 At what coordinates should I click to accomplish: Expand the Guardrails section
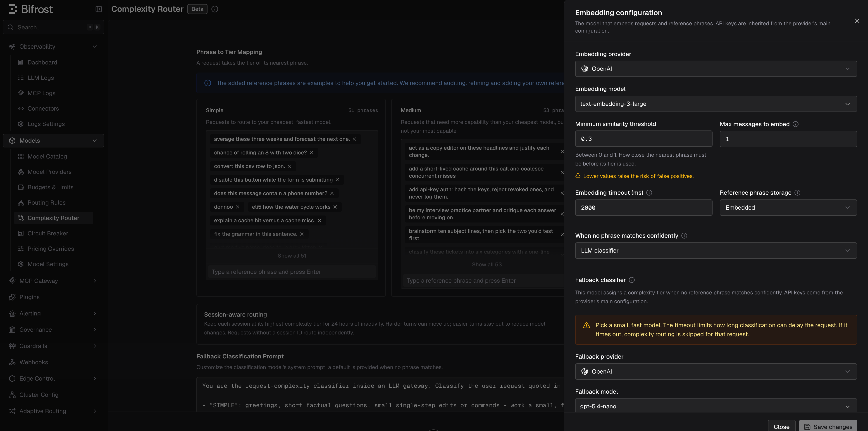click(x=53, y=346)
